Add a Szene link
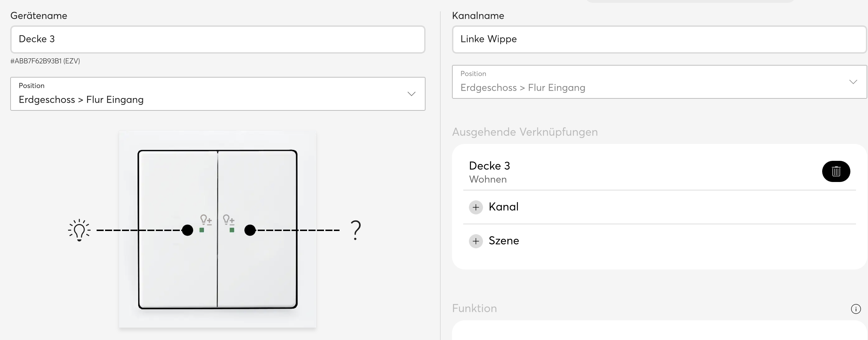Image resolution: width=868 pixels, height=340 pixels. coord(504,241)
